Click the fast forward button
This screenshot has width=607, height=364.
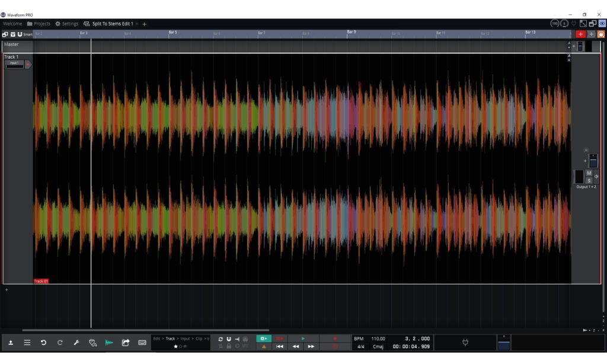pos(311,347)
